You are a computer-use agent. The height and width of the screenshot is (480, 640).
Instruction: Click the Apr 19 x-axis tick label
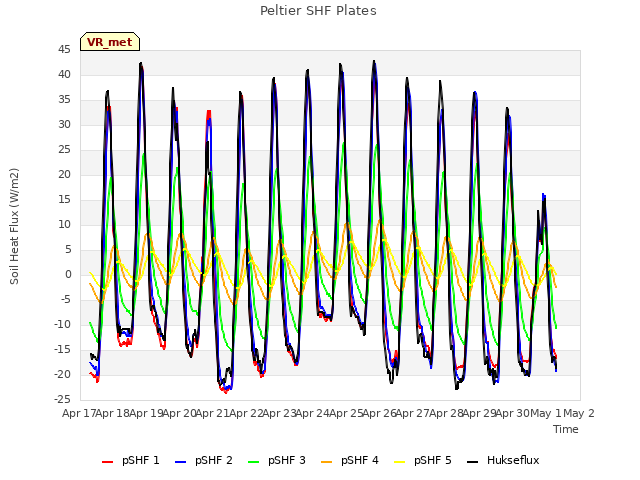pos(146,413)
